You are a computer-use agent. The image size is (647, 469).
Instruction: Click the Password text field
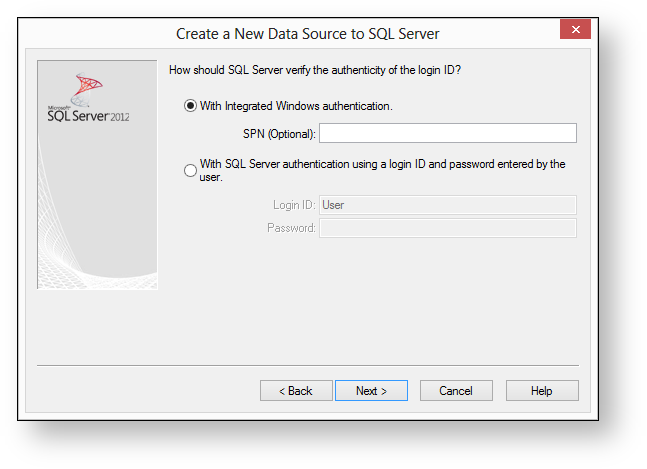[x=447, y=228]
